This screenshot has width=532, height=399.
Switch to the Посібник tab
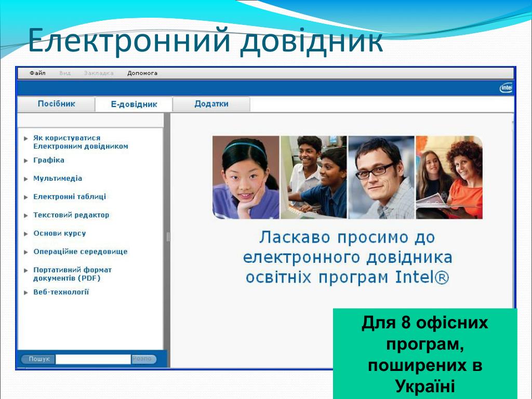pos(56,104)
